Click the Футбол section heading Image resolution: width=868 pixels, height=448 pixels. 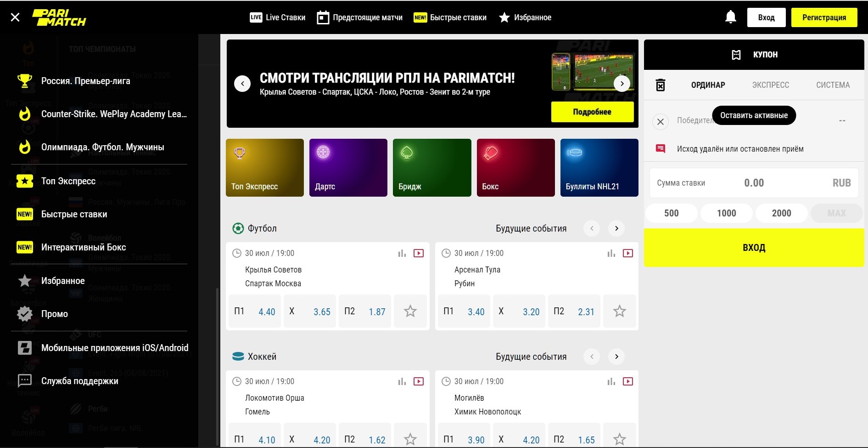(254, 228)
